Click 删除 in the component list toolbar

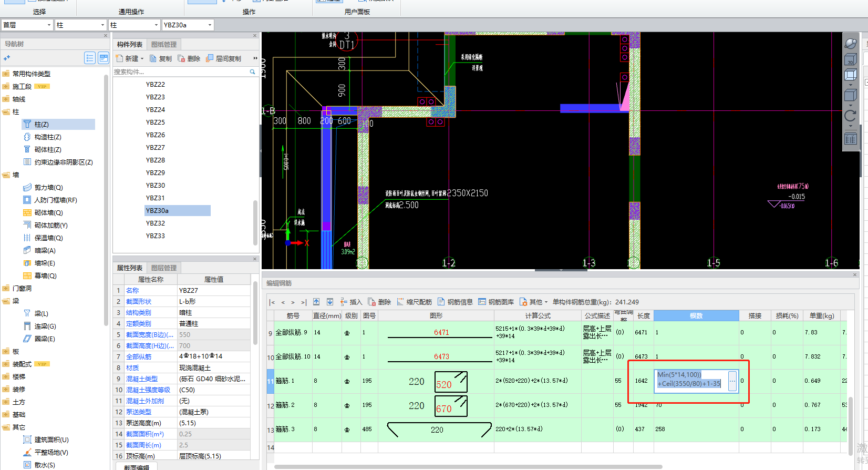pyautogui.click(x=189, y=59)
